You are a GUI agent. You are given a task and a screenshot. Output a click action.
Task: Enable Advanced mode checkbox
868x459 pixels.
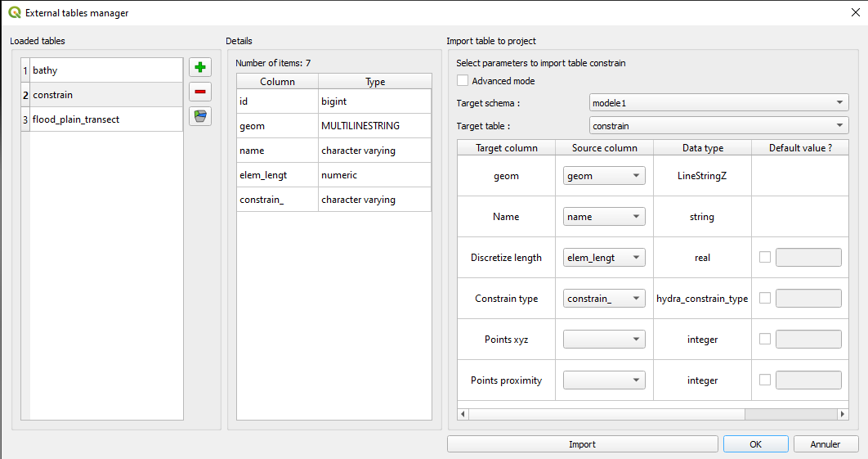[463, 80]
